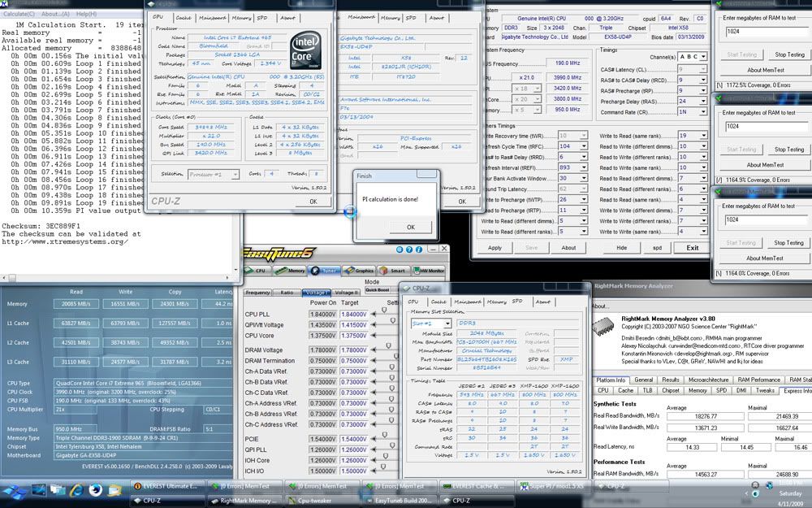Viewport: 812px width, 508px height.
Task: Click the arrow beside CPU Vcore target voltage
Action: 374,336
